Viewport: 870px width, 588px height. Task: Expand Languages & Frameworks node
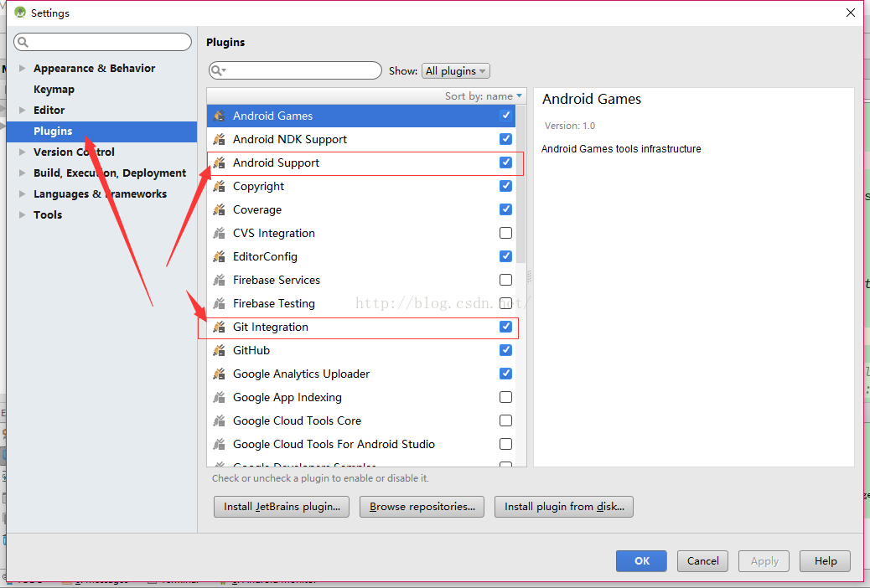pyautogui.click(x=22, y=193)
